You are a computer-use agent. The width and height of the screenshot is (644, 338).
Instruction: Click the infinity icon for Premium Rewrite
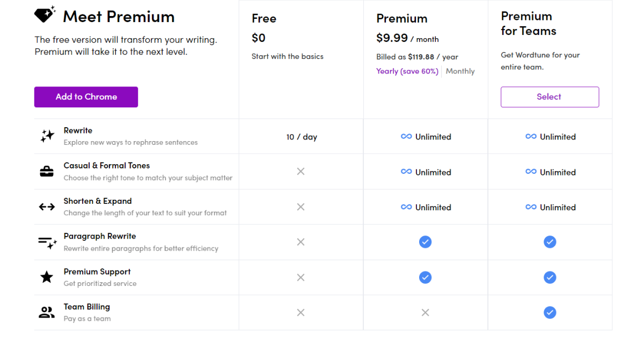pyautogui.click(x=407, y=136)
